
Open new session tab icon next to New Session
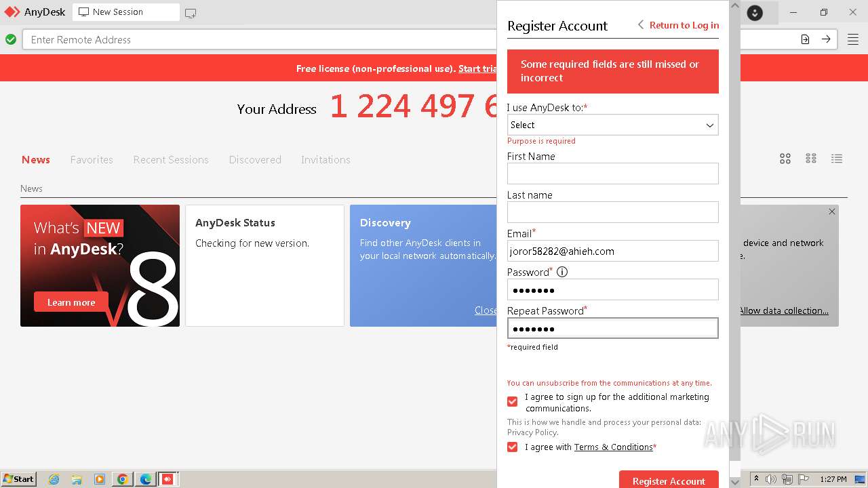(x=191, y=13)
